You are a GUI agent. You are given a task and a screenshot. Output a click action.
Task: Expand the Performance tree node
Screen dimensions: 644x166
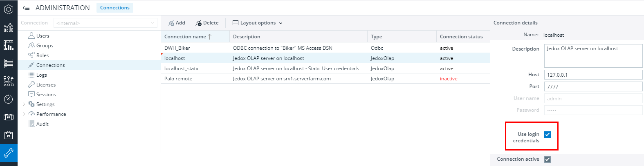tap(24, 114)
